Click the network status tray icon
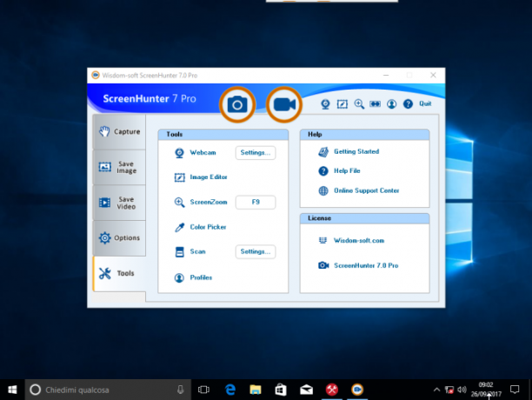This screenshot has width=532, height=400. (x=449, y=390)
